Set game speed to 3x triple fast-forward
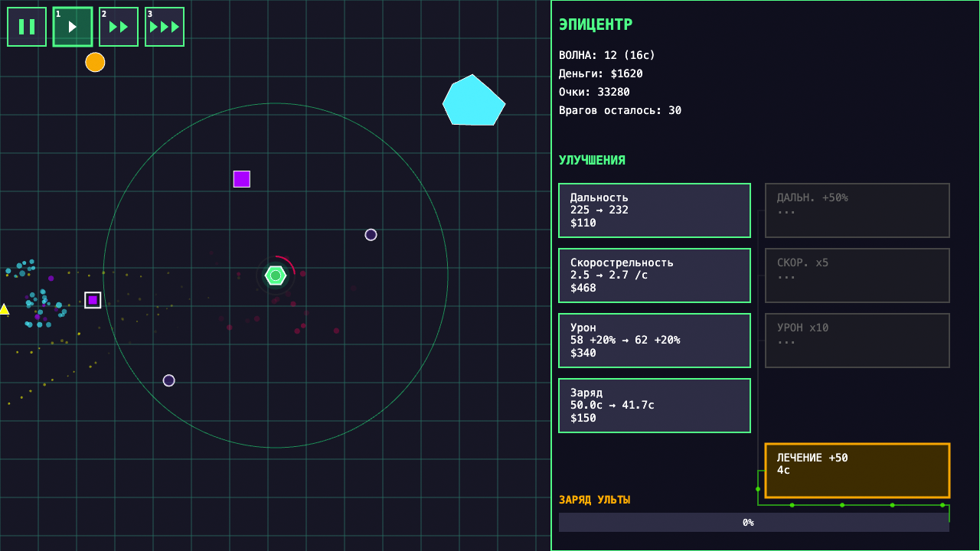The height and width of the screenshot is (551, 980). pyautogui.click(x=165, y=27)
